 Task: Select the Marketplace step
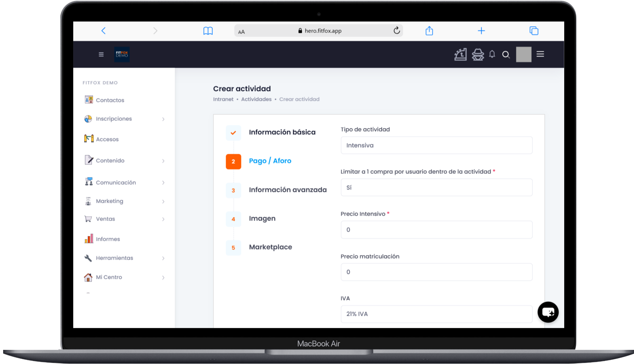pos(270,247)
